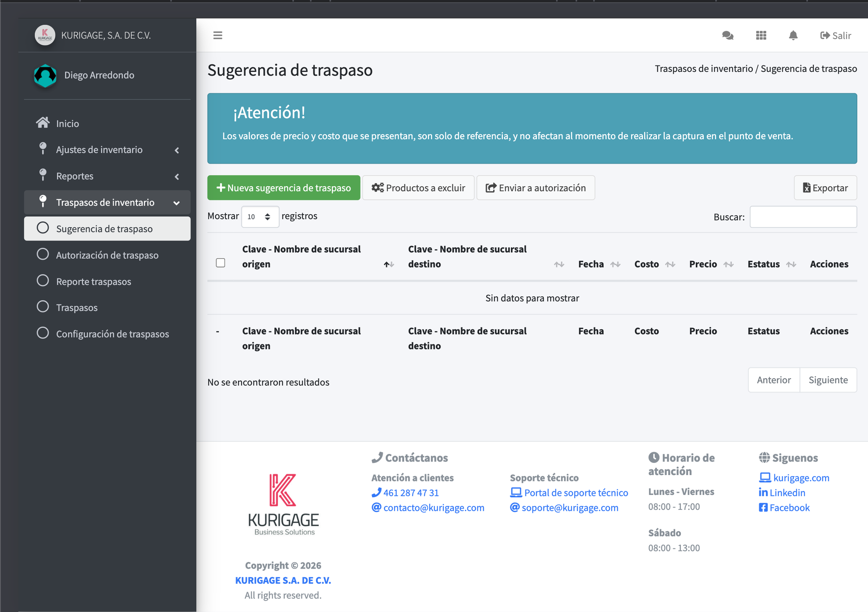Open the chat messages icon
The image size is (868, 612).
coord(727,35)
